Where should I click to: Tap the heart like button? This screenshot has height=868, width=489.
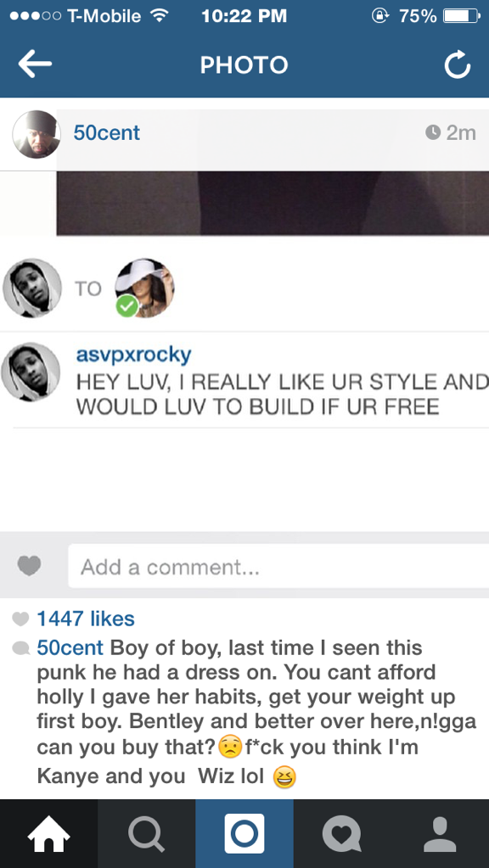[x=30, y=566]
